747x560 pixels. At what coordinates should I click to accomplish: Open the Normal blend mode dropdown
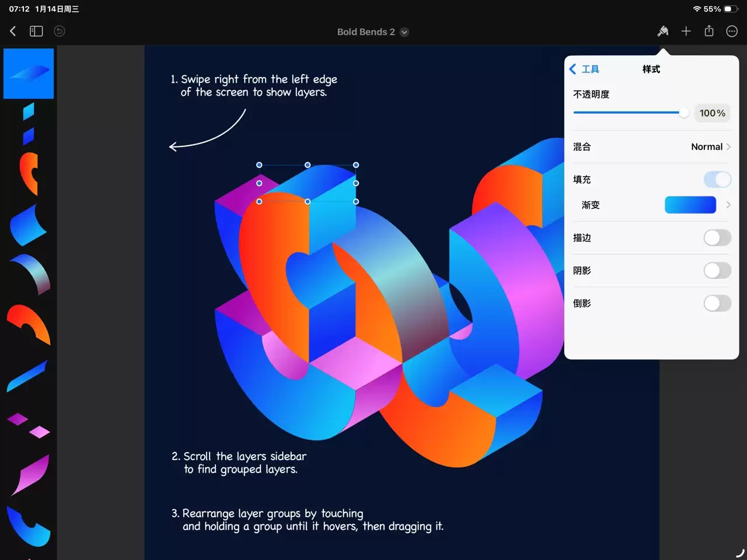tap(708, 146)
